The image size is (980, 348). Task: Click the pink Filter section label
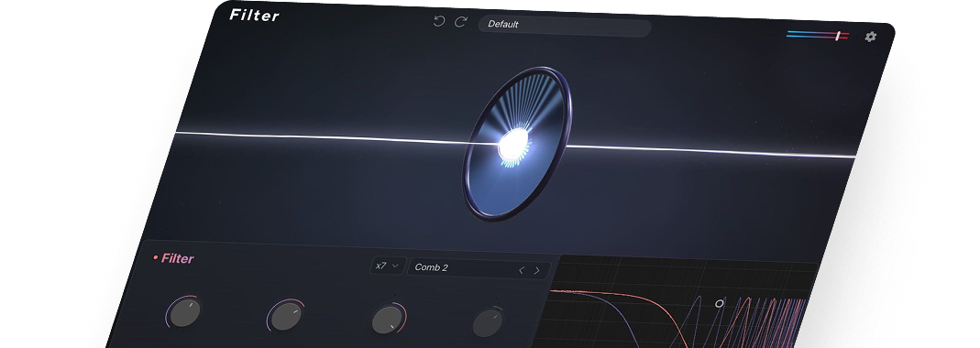[x=178, y=258]
